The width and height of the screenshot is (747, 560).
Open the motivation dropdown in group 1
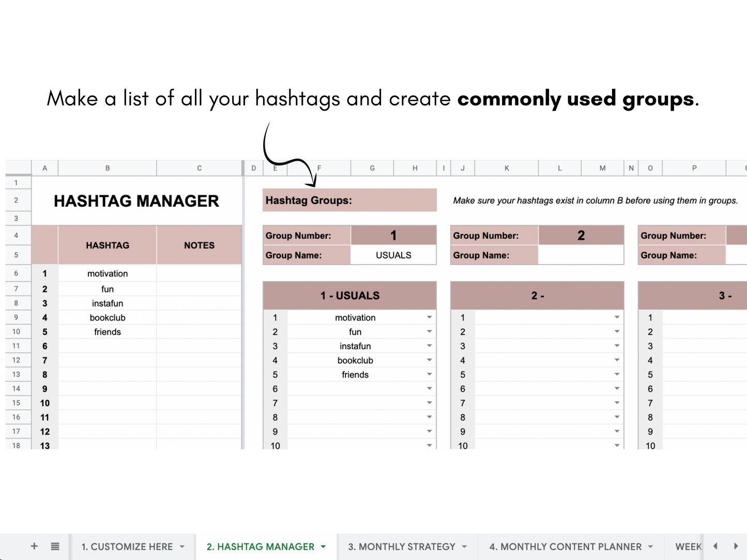[429, 317]
